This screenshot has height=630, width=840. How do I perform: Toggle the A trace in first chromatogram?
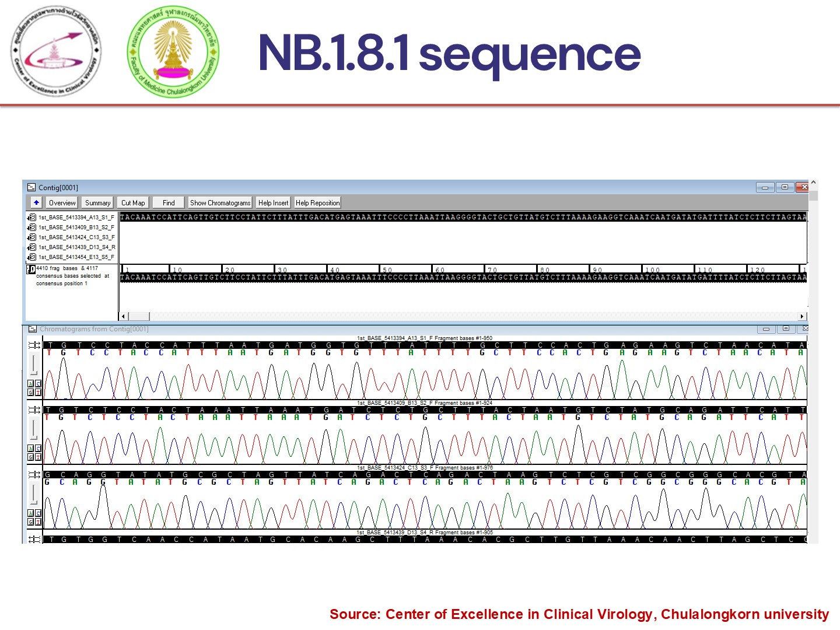pyautogui.click(x=31, y=384)
